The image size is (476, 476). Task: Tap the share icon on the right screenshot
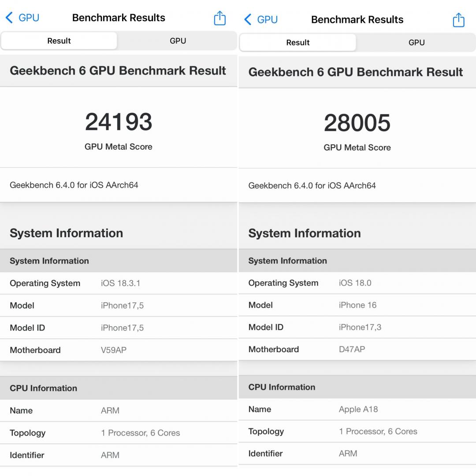click(x=458, y=20)
